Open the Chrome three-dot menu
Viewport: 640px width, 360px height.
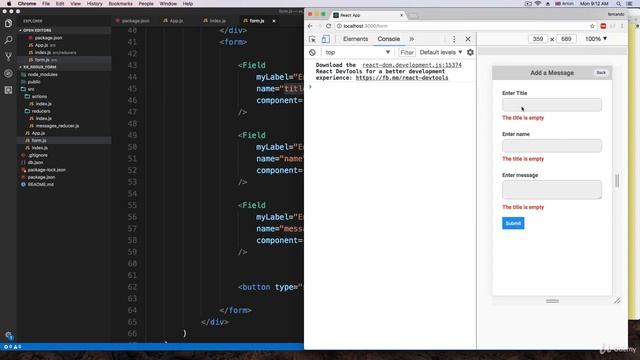[x=622, y=26]
